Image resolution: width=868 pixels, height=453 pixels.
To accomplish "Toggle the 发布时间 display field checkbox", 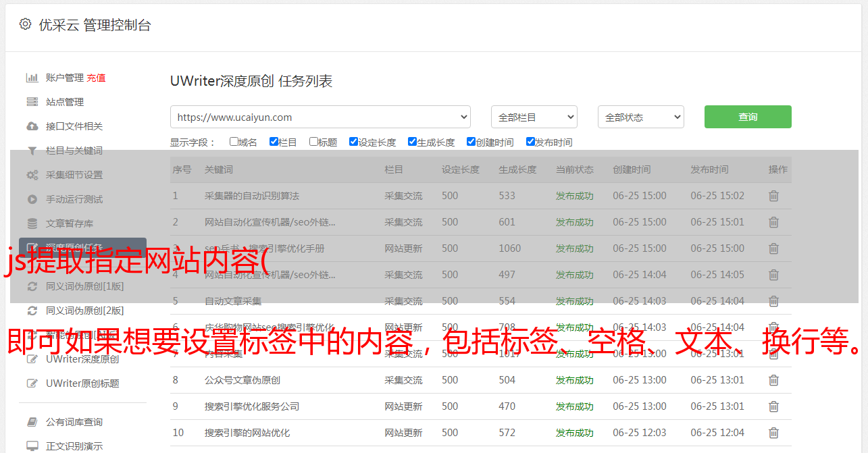I will click(530, 142).
